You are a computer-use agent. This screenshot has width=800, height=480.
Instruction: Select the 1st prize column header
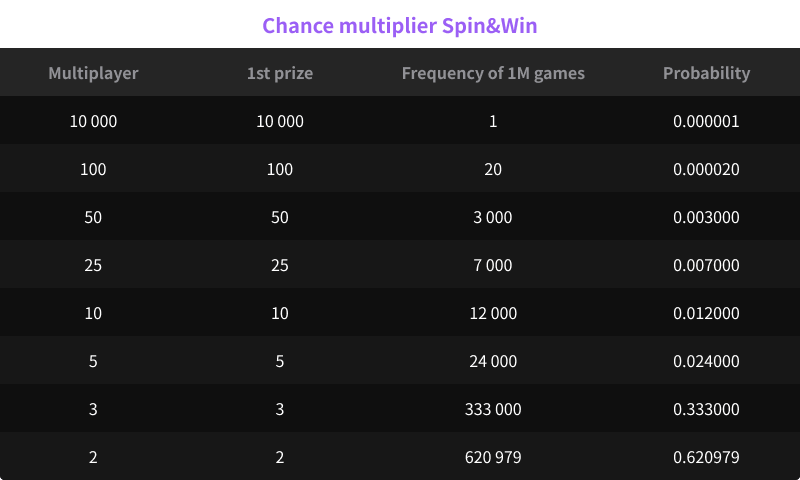point(280,73)
